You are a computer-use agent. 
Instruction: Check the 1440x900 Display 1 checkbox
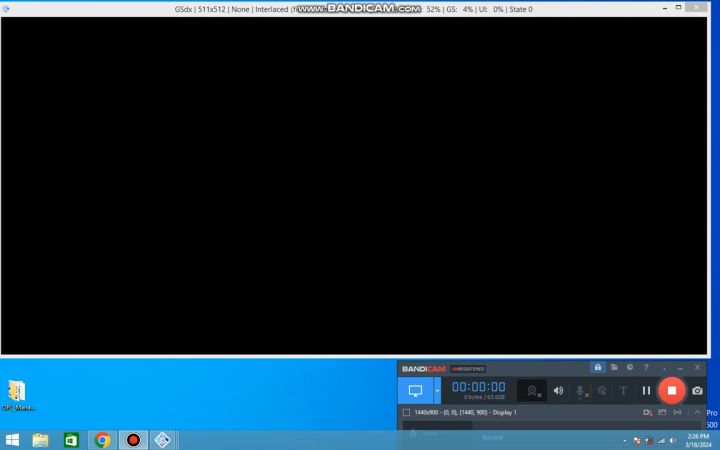coord(406,412)
